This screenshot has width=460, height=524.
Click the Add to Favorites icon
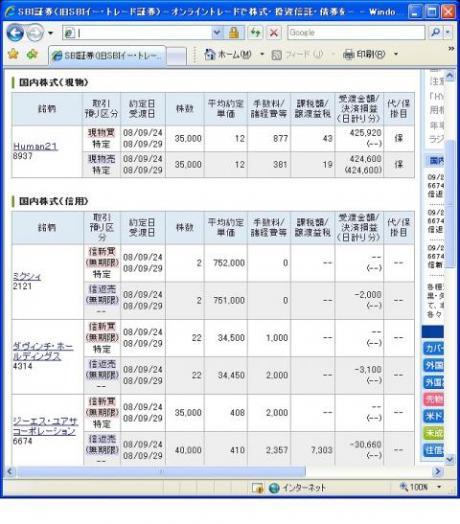[32, 54]
